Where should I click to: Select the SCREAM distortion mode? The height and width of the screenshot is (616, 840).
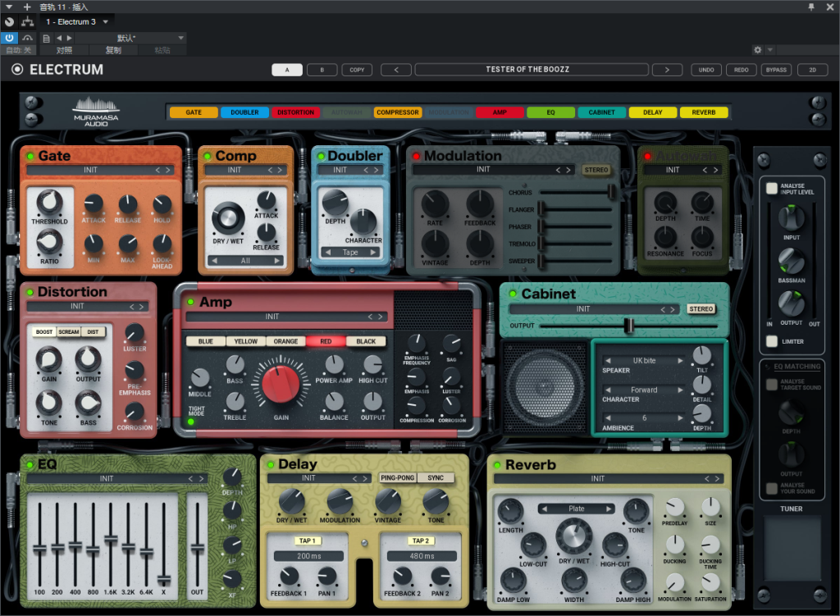point(69,332)
